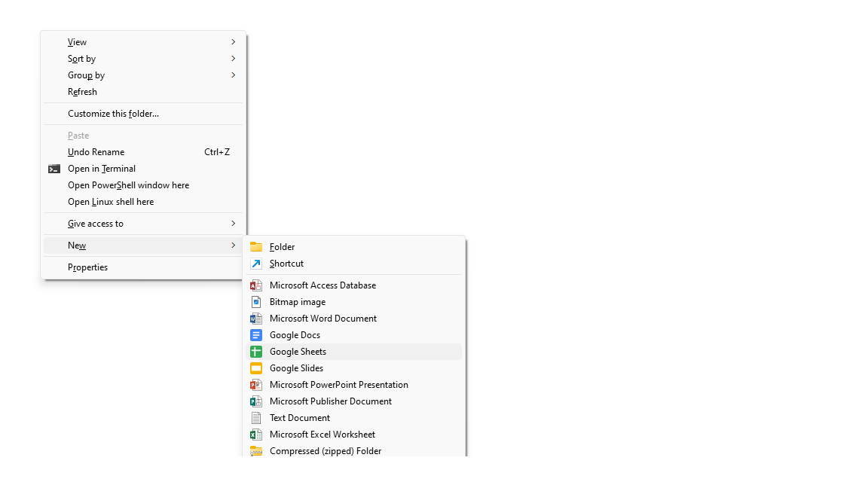Viewport: 868px width, 488px height.
Task: Select the Microsoft Access Database icon
Action: [256, 285]
